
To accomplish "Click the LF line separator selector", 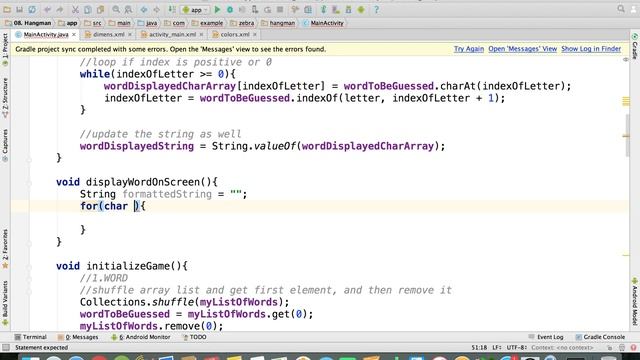I will coord(496,348).
